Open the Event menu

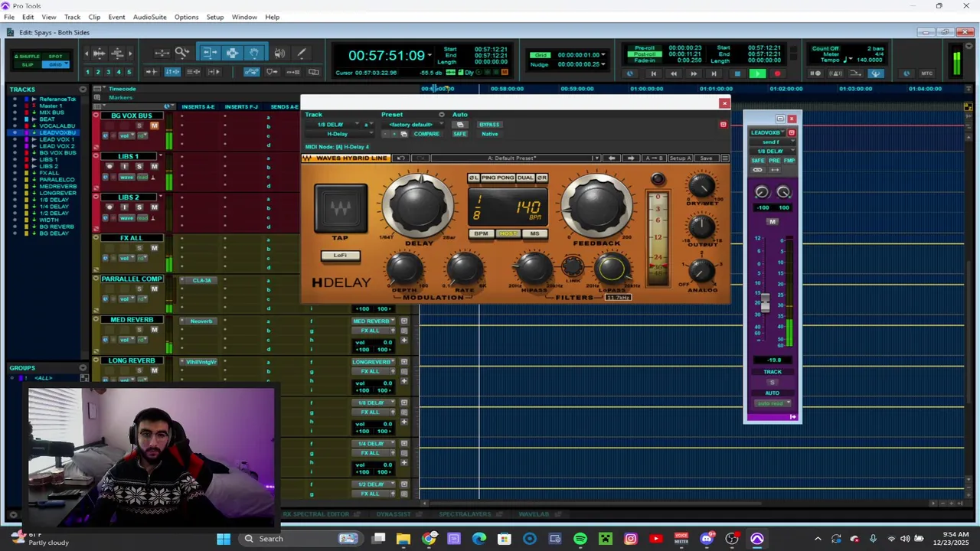click(x=116, y=17)
